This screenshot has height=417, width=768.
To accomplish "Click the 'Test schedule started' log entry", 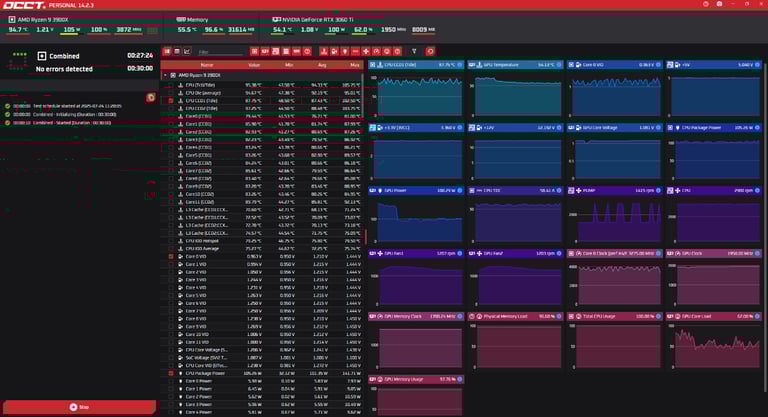I will coord(77,106).
